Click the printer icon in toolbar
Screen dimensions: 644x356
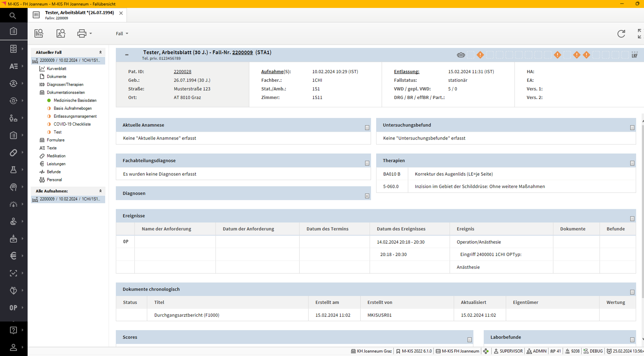pyautogui.click(x=82, y=33)
